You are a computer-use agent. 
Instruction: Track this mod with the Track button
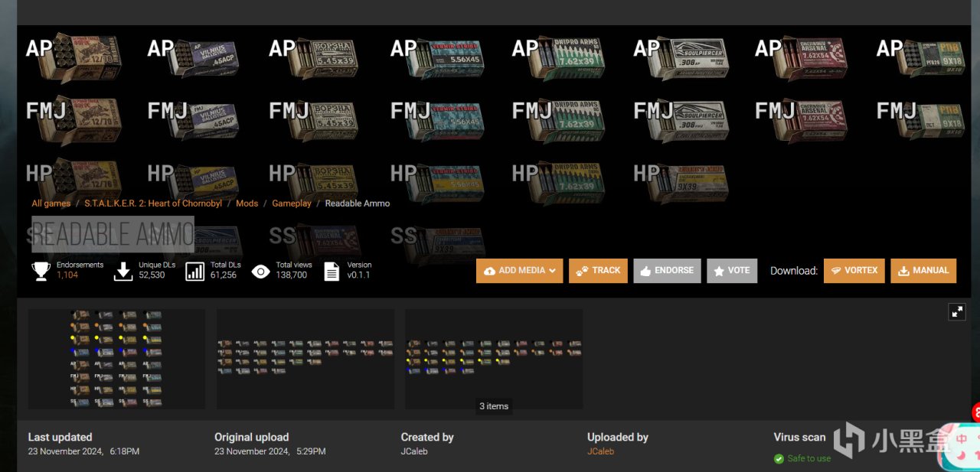point(598,271)
